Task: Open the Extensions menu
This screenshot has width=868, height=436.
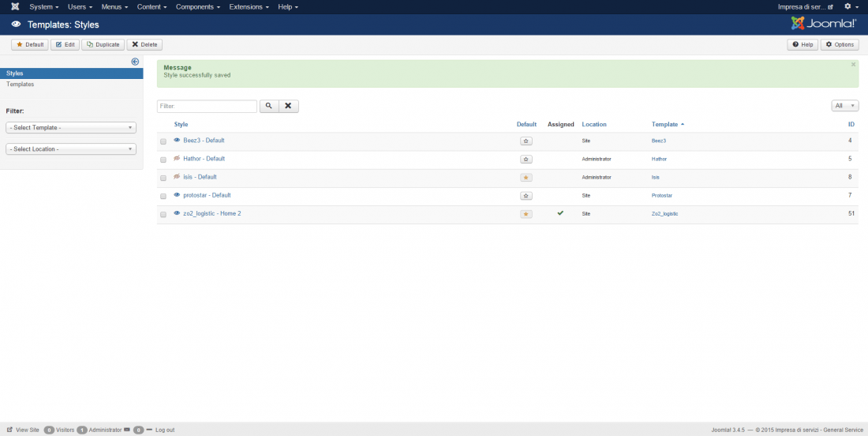Action: [x=249, y=6]
